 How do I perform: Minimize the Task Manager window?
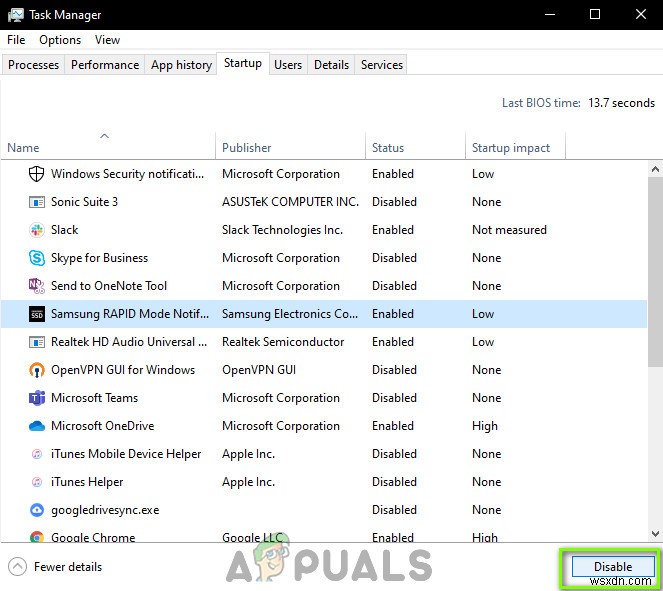pyautogui.click(x=550, y=14)
